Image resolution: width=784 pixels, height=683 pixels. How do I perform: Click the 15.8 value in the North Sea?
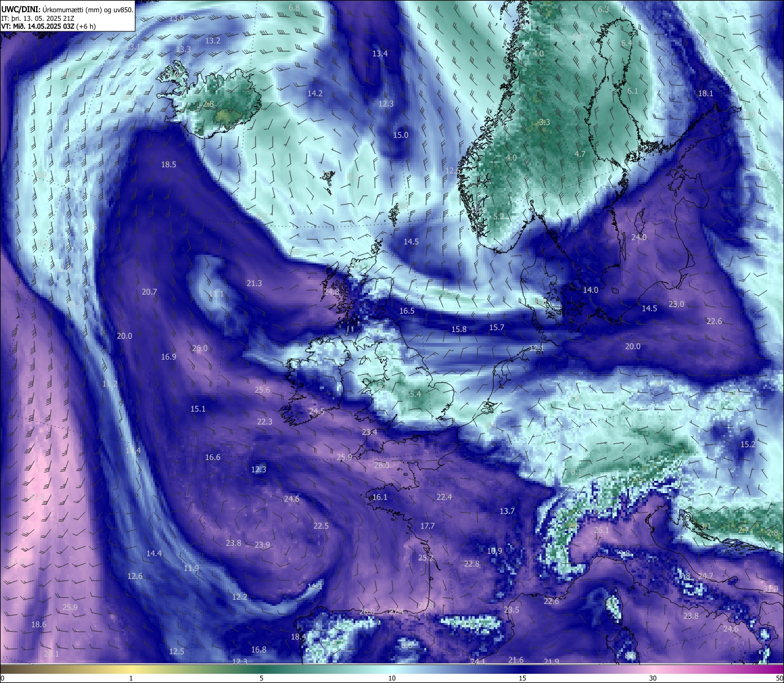pos(459,330)
